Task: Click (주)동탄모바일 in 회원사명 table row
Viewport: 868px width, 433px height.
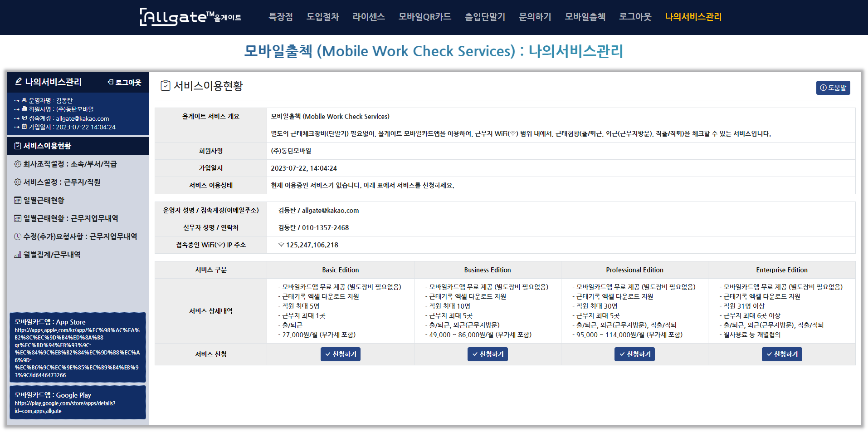Action: [x=291, y=151]
